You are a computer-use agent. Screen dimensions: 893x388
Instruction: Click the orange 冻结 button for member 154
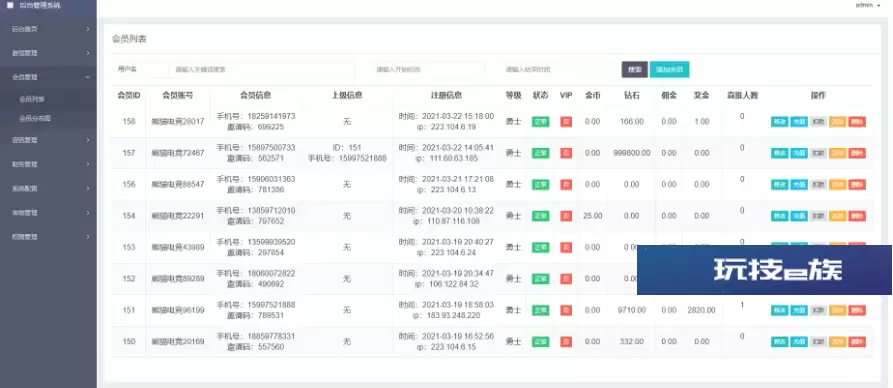click(837, 217)
